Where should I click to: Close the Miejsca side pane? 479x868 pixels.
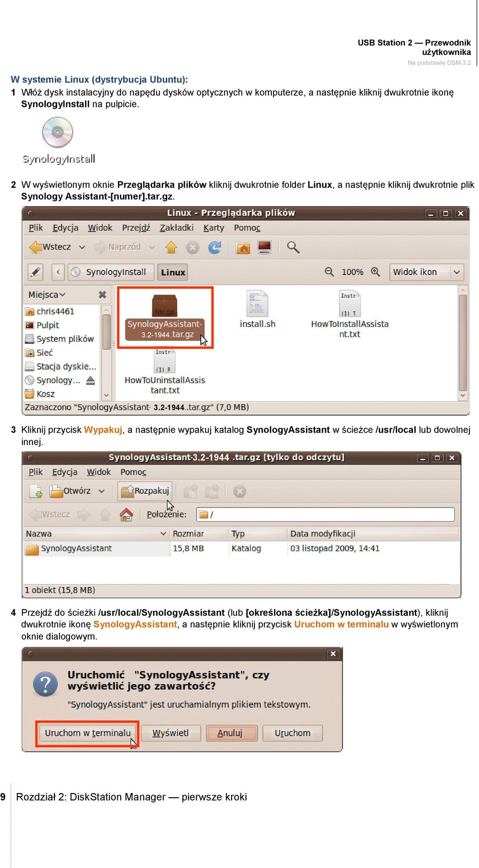point(102,294)
